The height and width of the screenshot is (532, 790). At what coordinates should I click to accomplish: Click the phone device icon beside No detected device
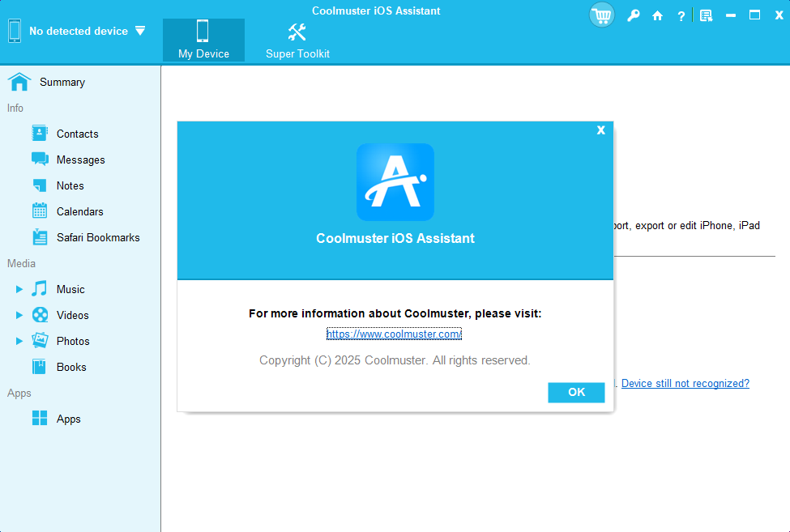pyautogui.click(x=15, y=31)
